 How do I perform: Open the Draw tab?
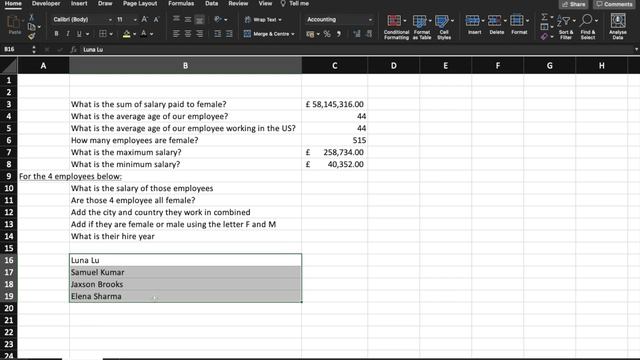pyautogui.click(x=105, y=4)
